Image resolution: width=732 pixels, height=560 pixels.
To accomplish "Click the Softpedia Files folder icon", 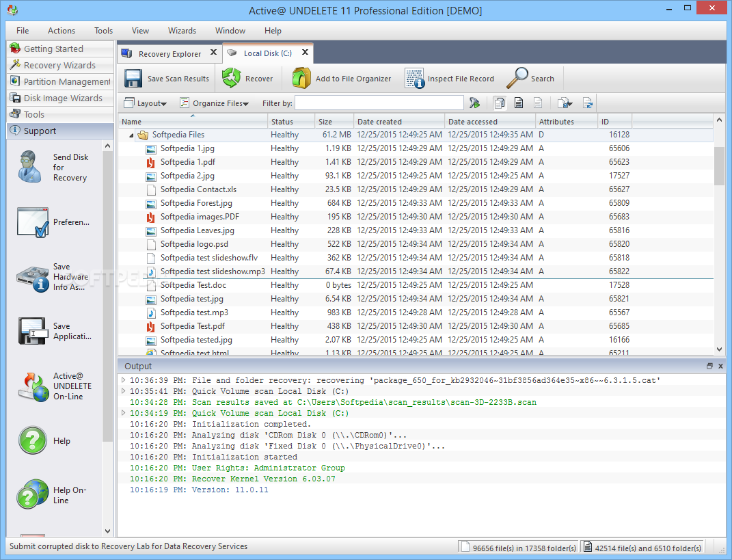I will 143,135.
